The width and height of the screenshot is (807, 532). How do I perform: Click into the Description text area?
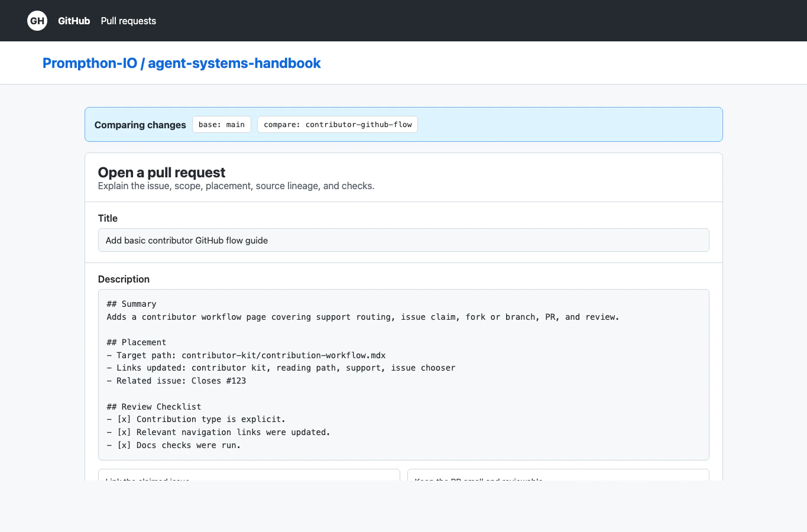(403, 375)
